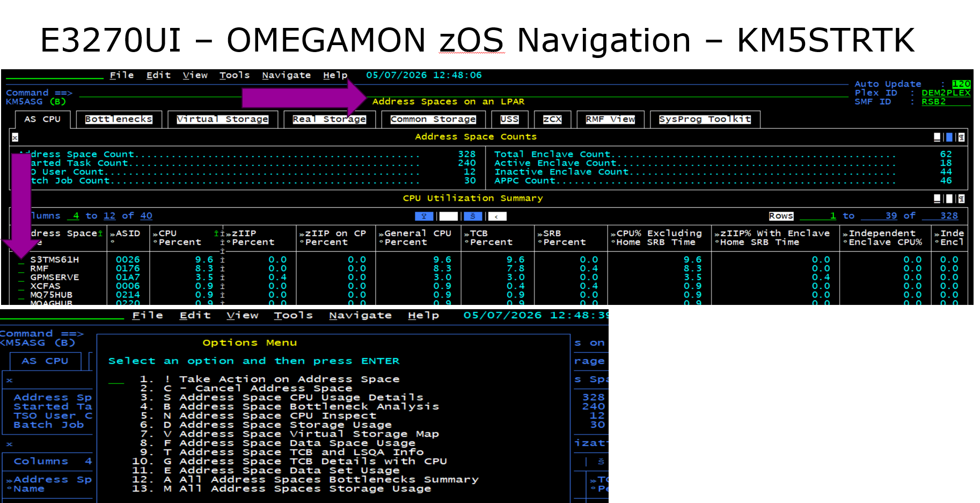Minimize CPU Utilization Summary panel icon
980x503 pixels.
[937, 199]
